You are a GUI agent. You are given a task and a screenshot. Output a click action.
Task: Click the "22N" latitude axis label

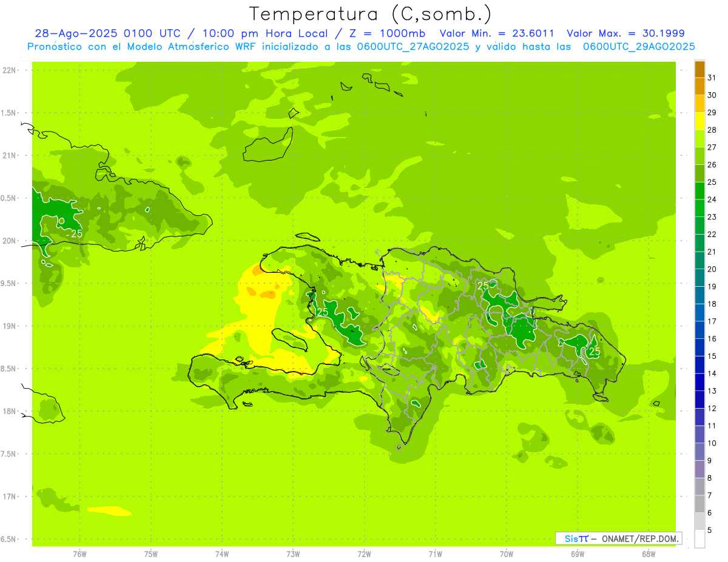click(x=10, y=70)
